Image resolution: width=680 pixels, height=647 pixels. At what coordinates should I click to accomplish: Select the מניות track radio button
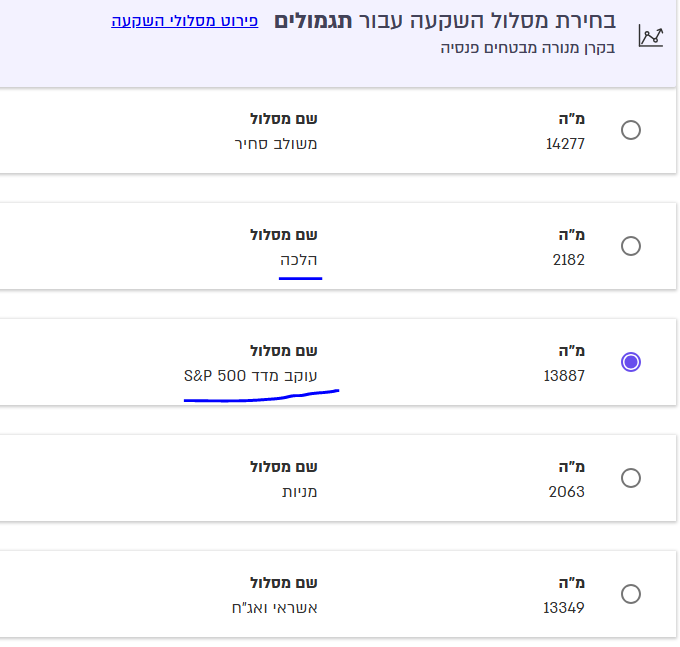(631, 478)
